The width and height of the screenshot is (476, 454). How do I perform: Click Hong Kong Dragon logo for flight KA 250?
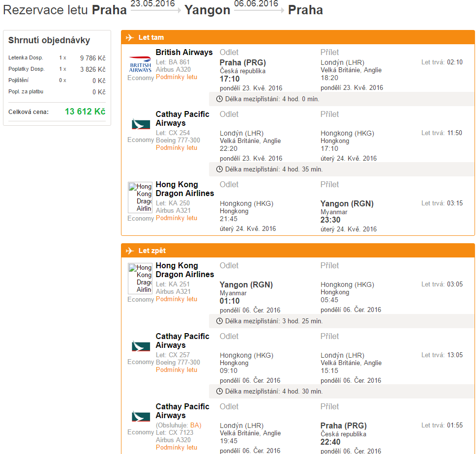tap(140, 198)
